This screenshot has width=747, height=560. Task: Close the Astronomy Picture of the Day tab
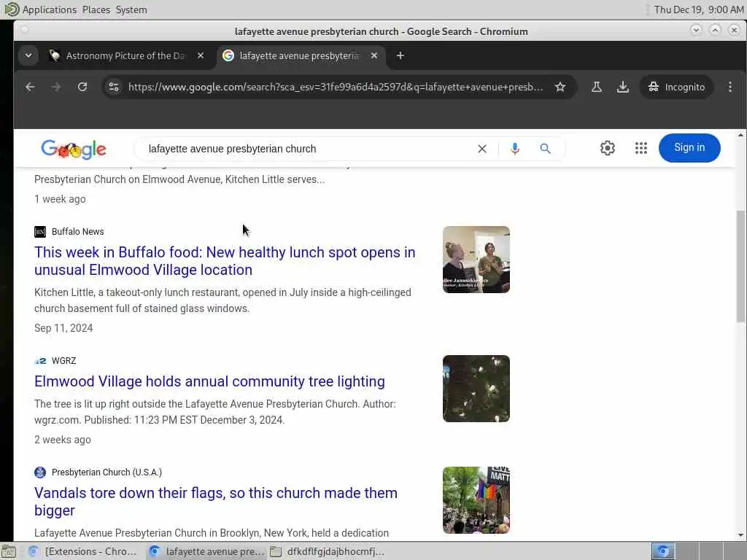coord(201,55)
